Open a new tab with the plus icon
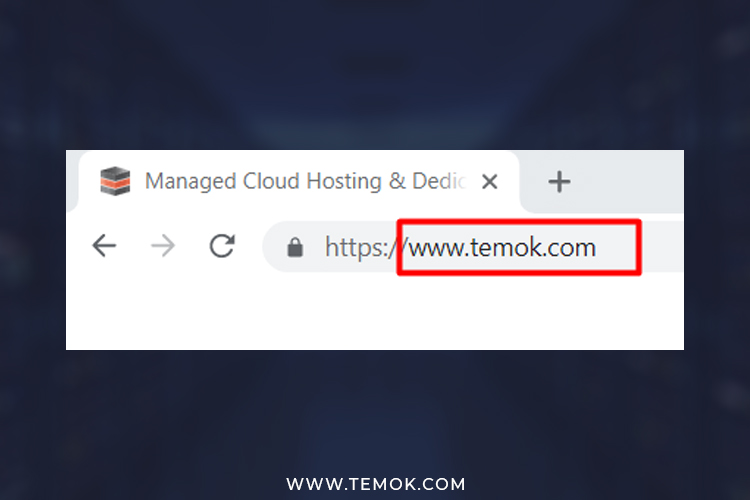The height and width of the screenshot is (500, 750). tap(559, 182)
